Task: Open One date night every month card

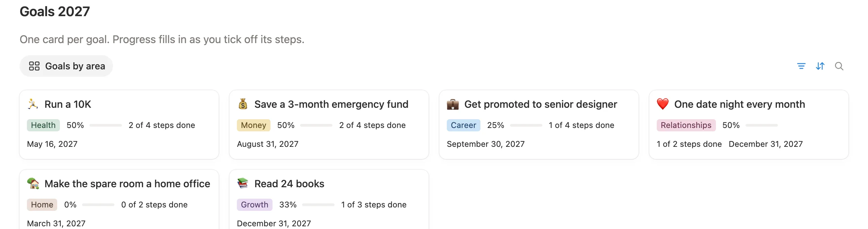Action: (749, 125)
